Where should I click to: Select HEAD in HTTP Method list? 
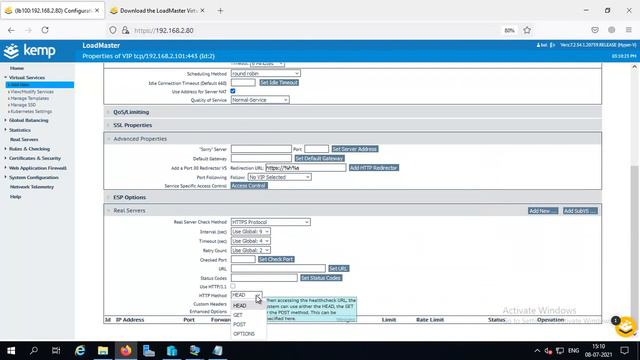(x=249, y=306)
